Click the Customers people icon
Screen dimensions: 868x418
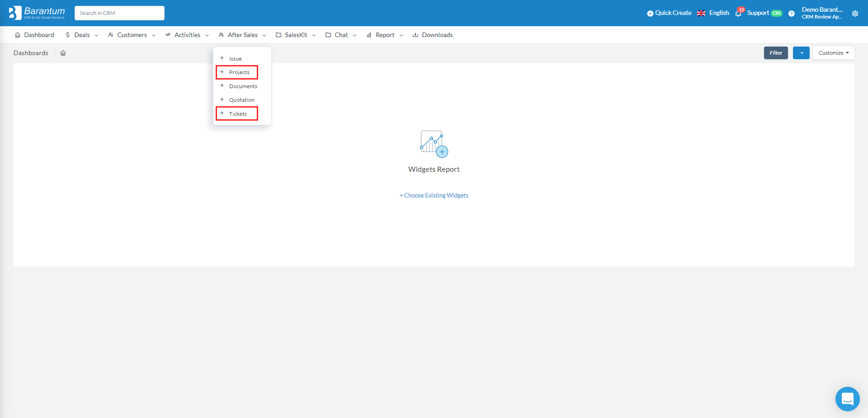[x=110, y=35]
